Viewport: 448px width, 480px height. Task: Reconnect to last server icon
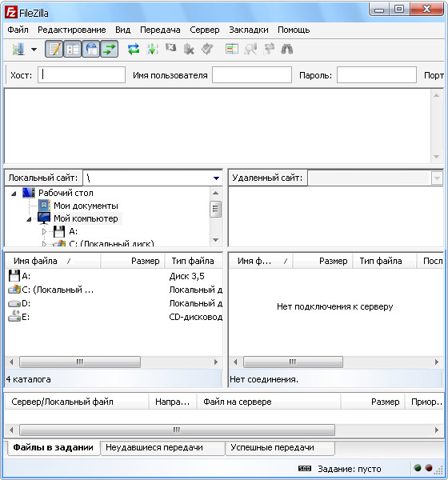coord(207,49)
